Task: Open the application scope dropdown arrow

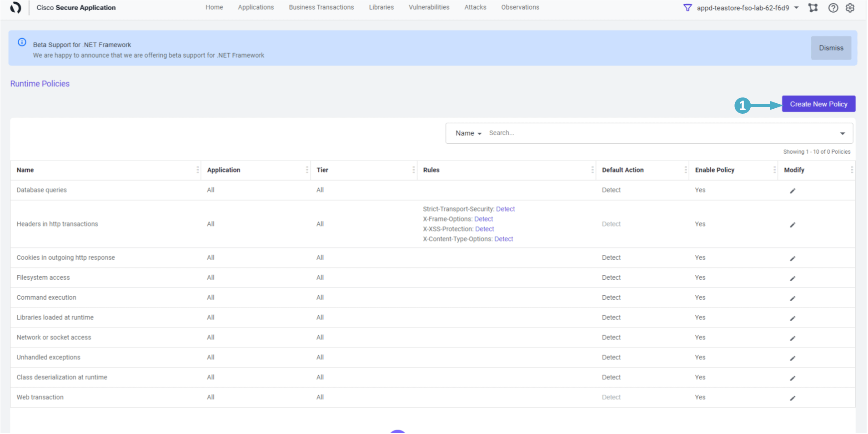Action: [x=796, y=8]
